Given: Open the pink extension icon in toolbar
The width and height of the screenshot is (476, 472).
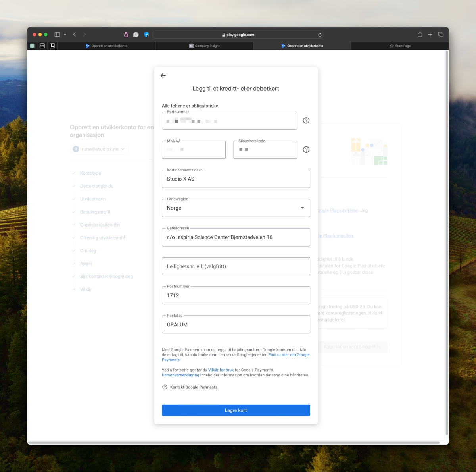Looking at the screenshot, I should pos(126,35).
